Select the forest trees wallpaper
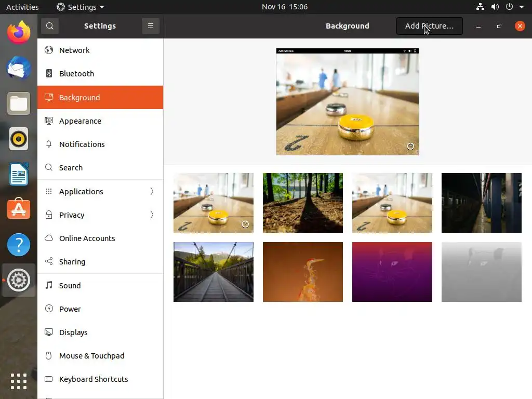Image resolution: width=532 pixels, height=399 pixels. 303,203
